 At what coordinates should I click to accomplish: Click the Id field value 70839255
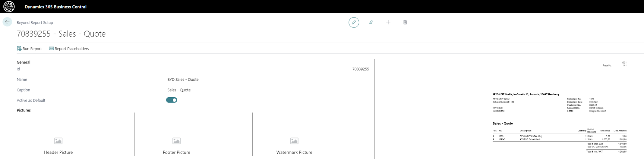click(360, 69)
